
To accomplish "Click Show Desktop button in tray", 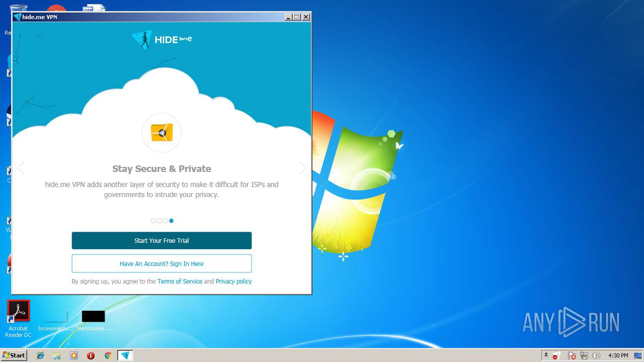I will click(638, 356).
